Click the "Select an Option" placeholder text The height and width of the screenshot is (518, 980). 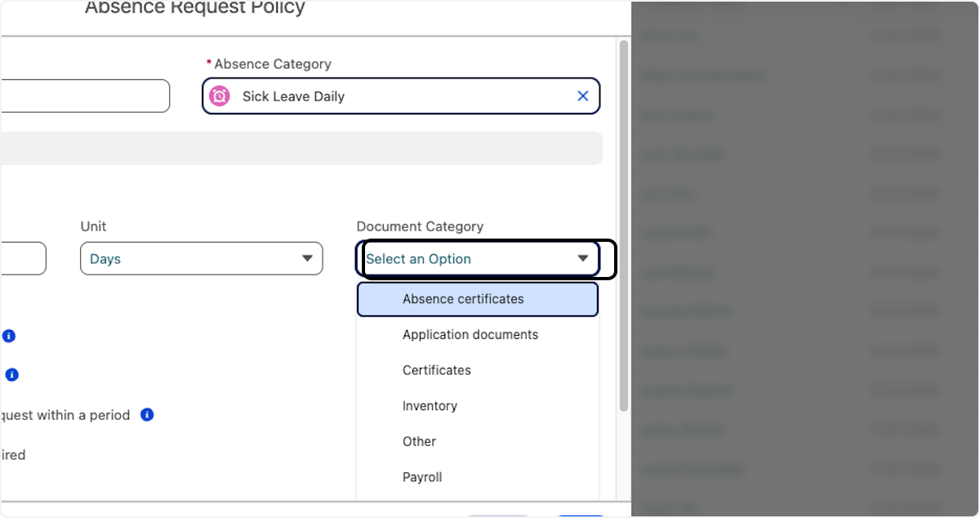pos(418,259)
